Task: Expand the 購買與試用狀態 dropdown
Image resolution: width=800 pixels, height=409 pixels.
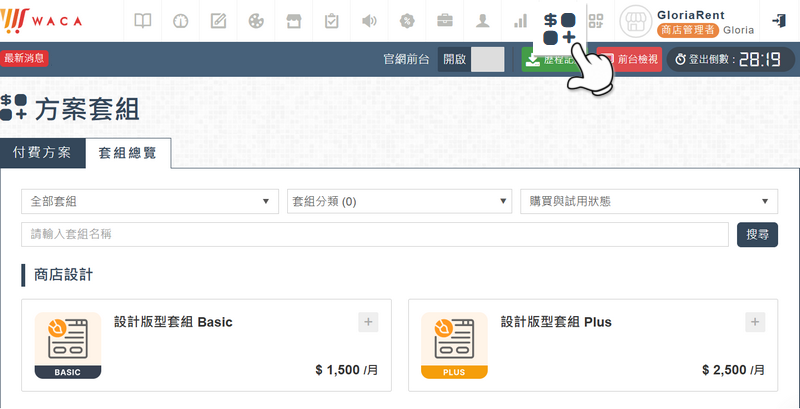Action: tap(648, 201)
